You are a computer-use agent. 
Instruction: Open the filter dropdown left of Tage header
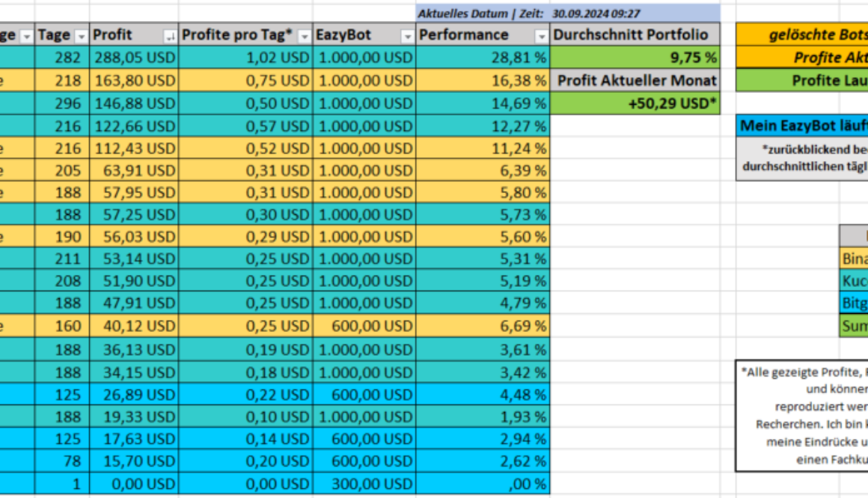(26, 37)
